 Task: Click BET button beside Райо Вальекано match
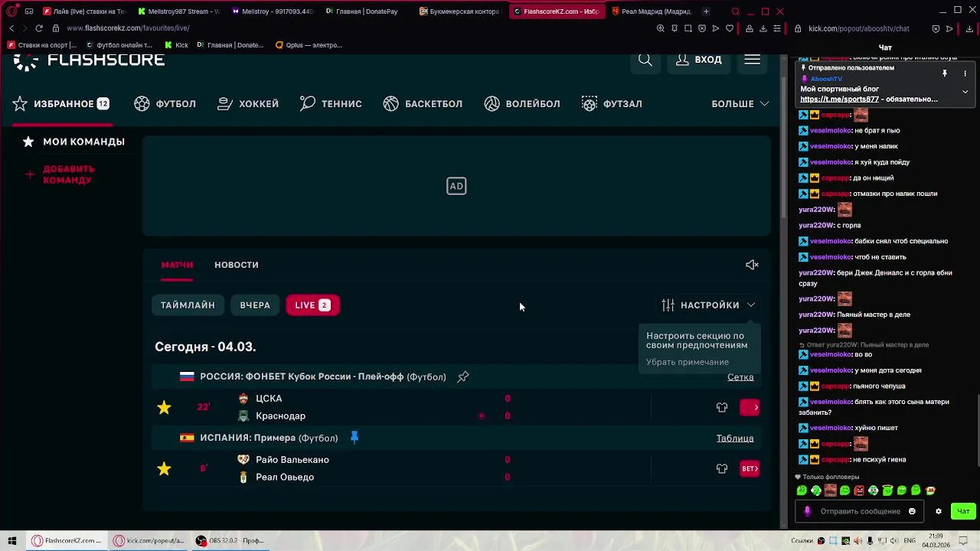(x=750, y=469)
